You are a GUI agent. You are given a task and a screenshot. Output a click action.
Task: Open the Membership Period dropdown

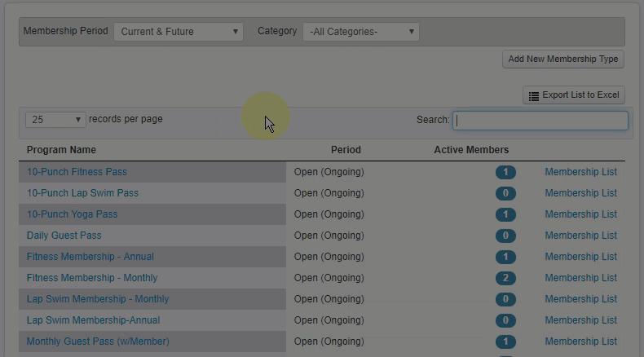(x=179, y=32)
